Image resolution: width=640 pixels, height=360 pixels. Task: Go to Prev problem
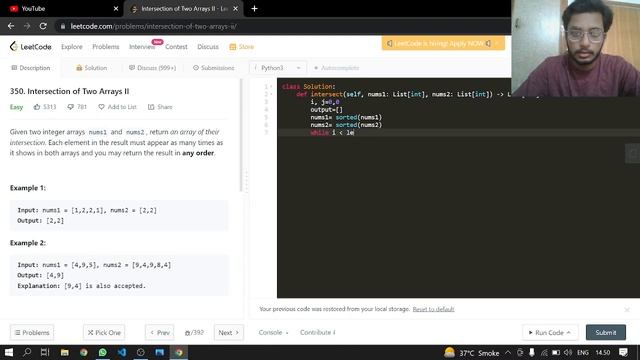[160, 333]
